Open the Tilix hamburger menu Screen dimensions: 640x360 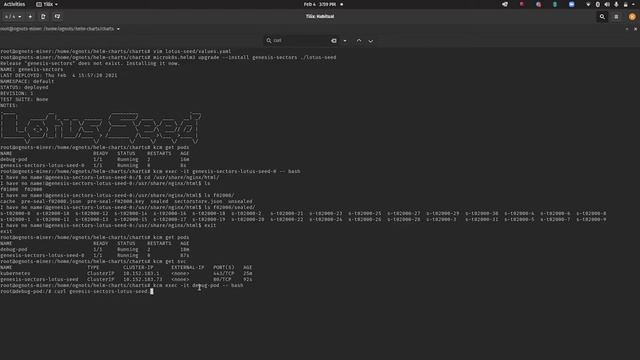click(x=616, y=17)
